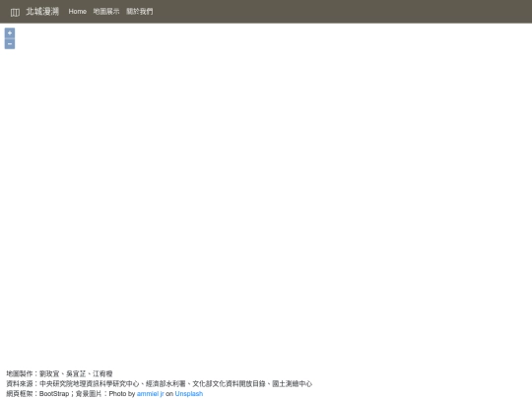This screenshot has height=399, width=532.
Task: Open the Unsplash link in footer
Action: (x=189, y=393)
